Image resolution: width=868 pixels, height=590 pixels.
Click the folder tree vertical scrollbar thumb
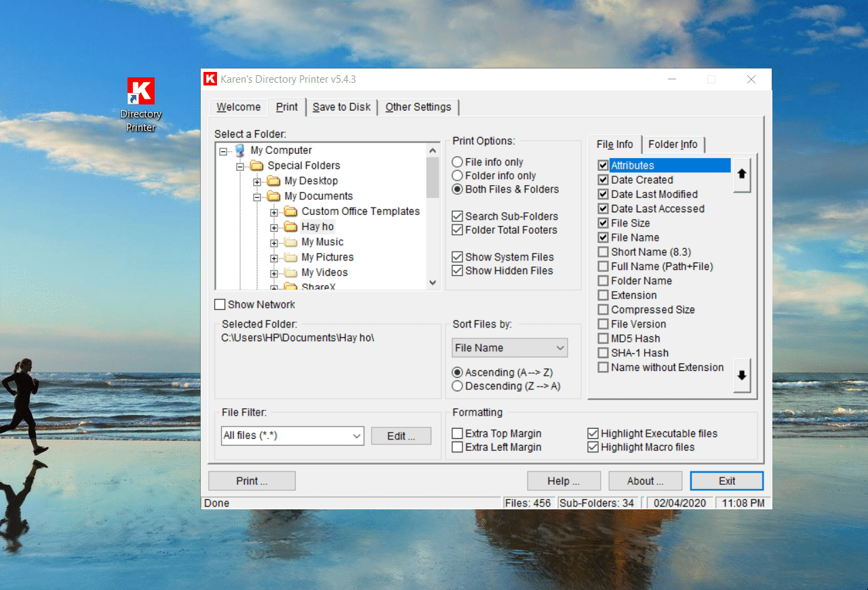point(433,177)
